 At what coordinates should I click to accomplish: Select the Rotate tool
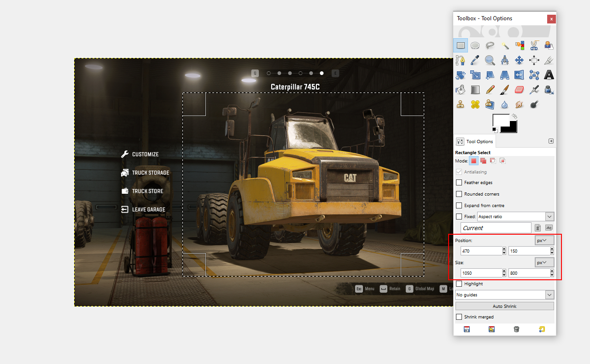click(x=461, y=75)
